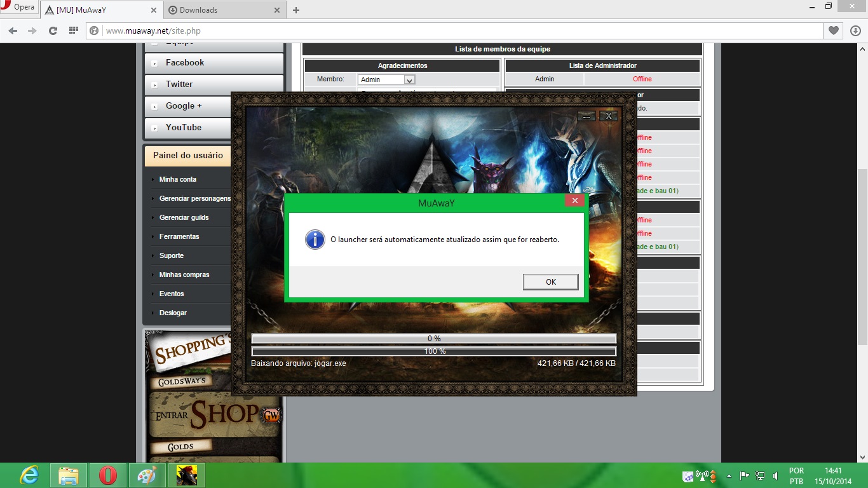Click the Opera icon in the taskbar
The width and height of the screenshot is (868, 488).
pos(108,475)
